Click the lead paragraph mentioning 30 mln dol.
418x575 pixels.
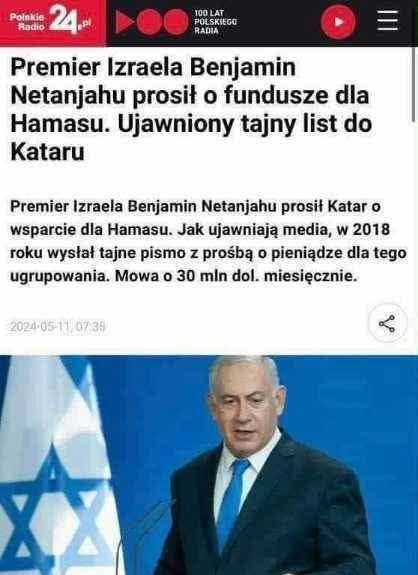click(x=208, y=242)
